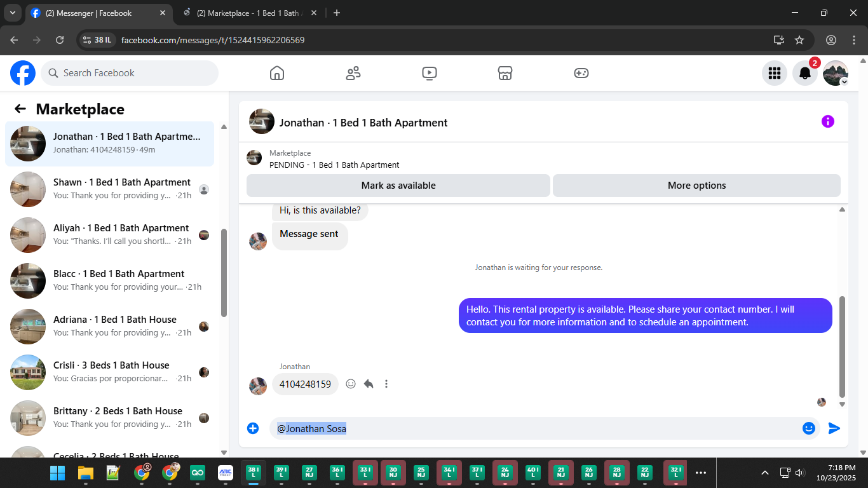The image size is (868, 488).
Task: Click the listing thumbnail in chat header
Action: click(262, 121)
